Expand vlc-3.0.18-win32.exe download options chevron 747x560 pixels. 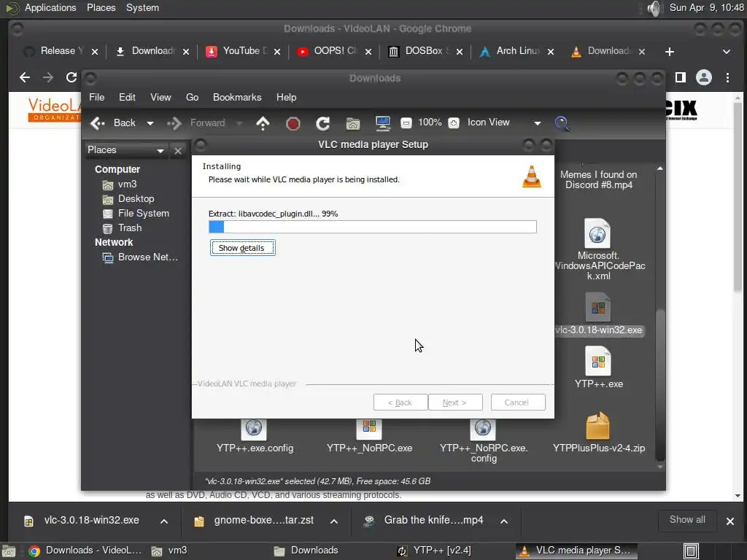pos(164,521)
